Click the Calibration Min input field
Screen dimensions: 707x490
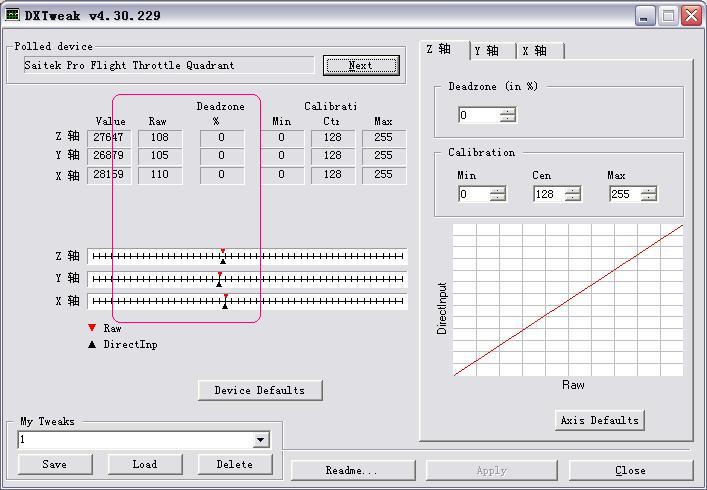[474, 194]
